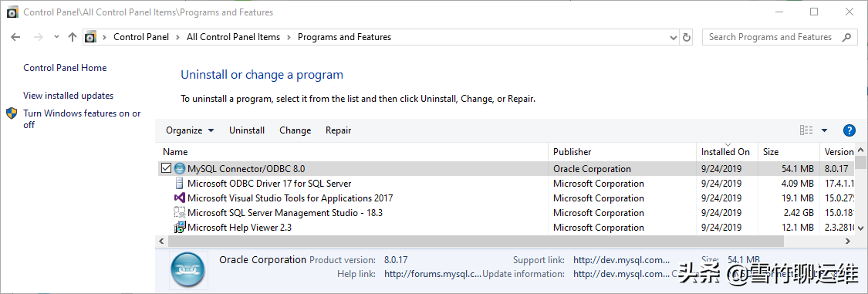
Task: Open View installed updates link
Action: (68, 96)
